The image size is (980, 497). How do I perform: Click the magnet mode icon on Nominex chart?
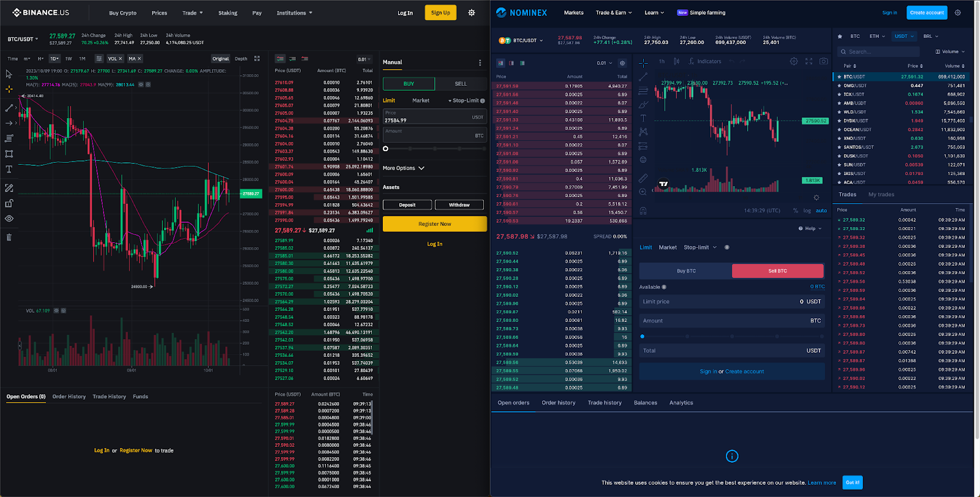point(643,211)
